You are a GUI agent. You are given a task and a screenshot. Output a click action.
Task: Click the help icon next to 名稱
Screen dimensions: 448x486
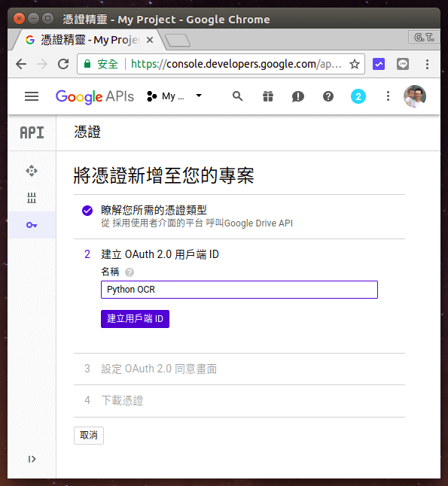[130, 272]
